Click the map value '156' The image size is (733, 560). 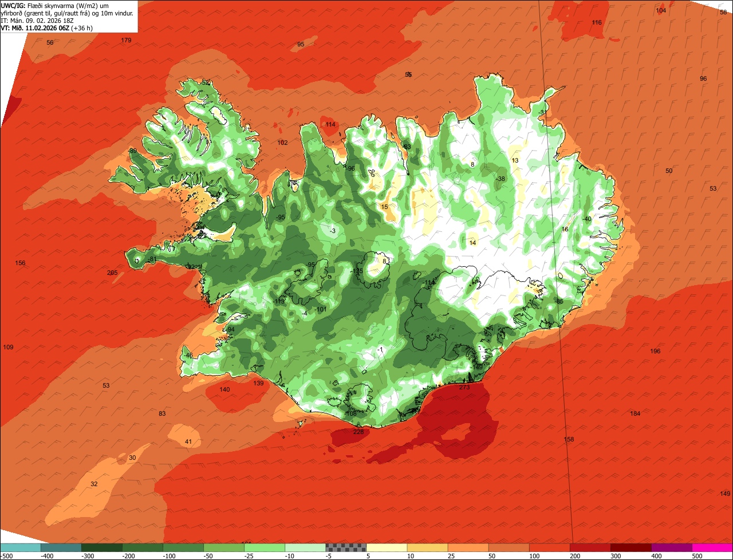coord(20,263)
